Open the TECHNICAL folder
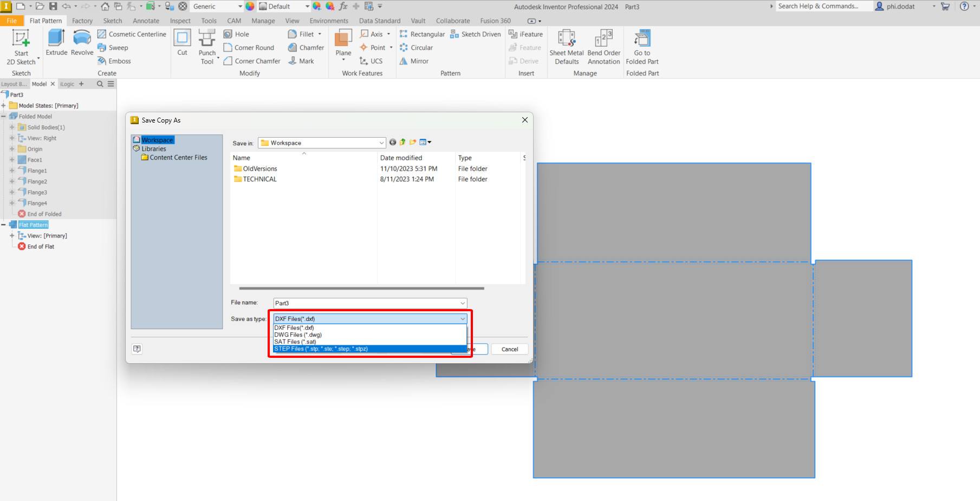This screenshot has height=501, width=980. pyautogui.click(x=255, y=179)
